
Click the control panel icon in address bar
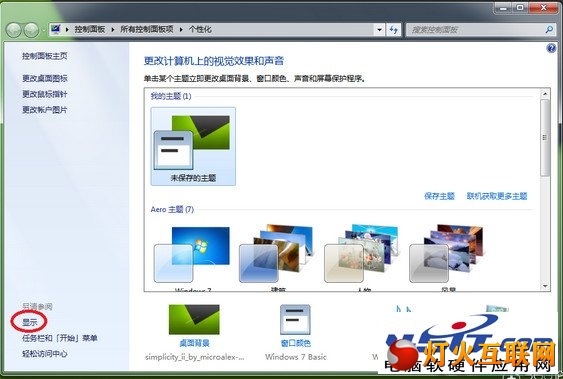pyautogui.click(x=55, y=29)
